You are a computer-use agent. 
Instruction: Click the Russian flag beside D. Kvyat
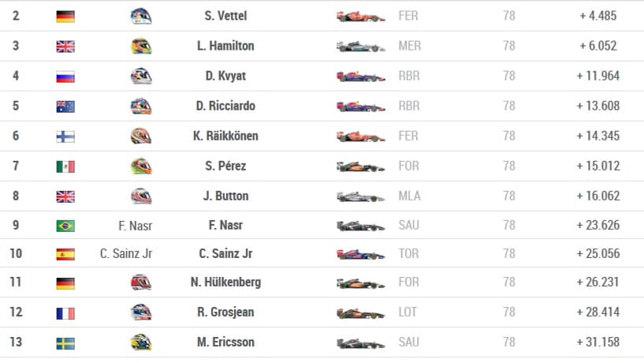[65, 77]
